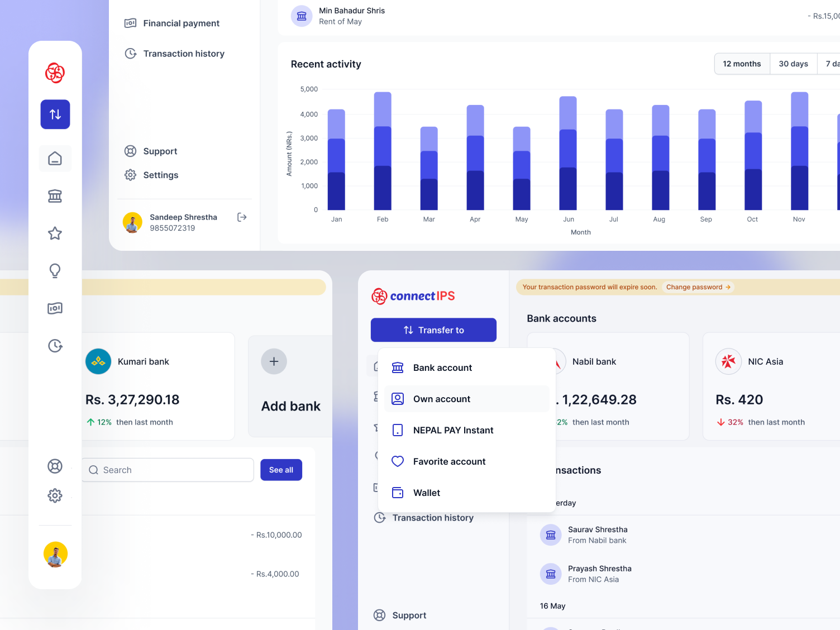The width and height of the screenshot is (840, 630).
Task: Click the Change password link
Action: 698,287
